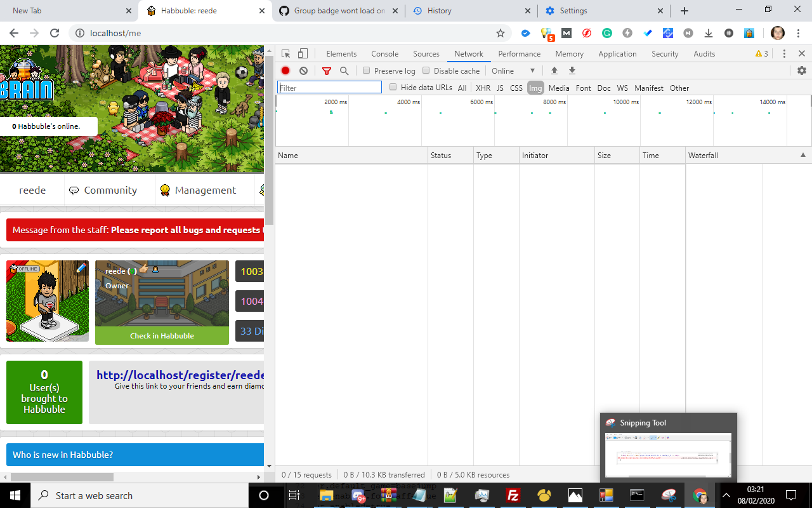812x508 pixels.
Task: Enable the Preserve log checkbox
Action: 366,70
